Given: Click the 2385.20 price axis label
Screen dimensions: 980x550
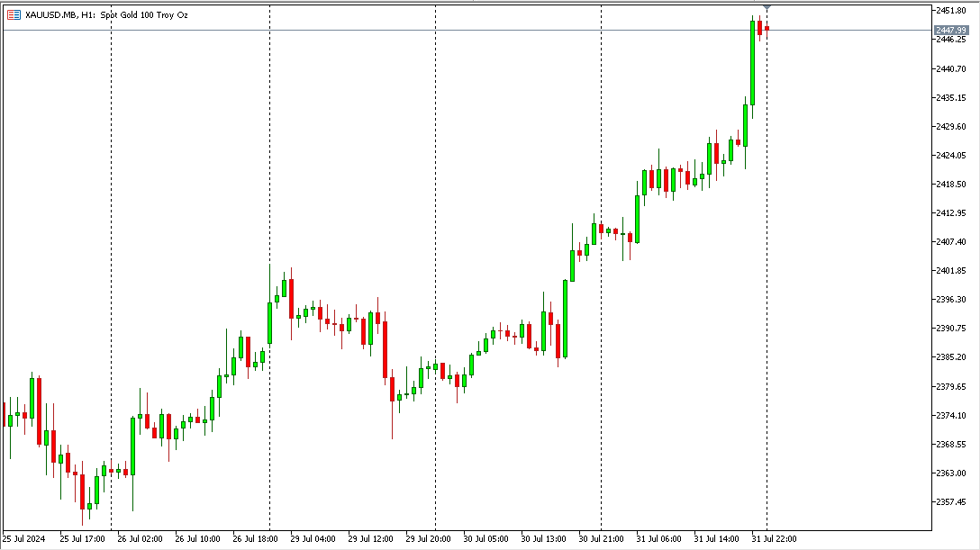Looking at the screenshot, I should 950,357.
